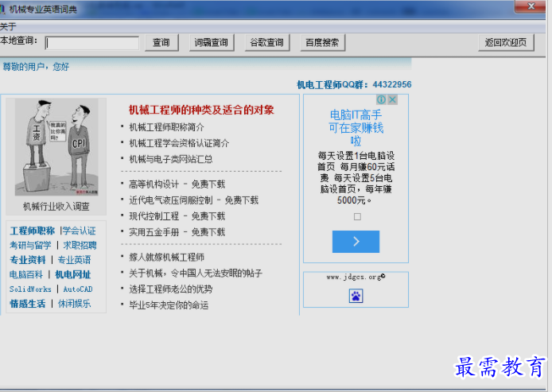This screenshot has height=392, width=552.
Task: Click the app icon in title bar
Action: 2,9
